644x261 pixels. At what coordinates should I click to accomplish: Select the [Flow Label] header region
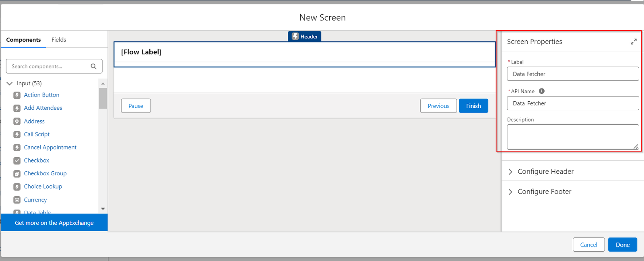(x=304, y=54)
